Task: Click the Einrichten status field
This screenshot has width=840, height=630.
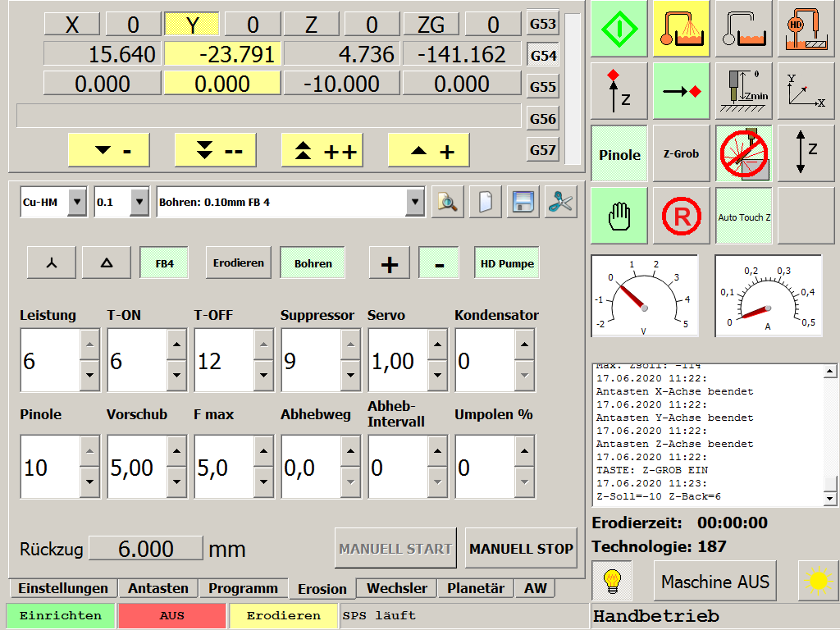Action: click(x=61, y=615)
